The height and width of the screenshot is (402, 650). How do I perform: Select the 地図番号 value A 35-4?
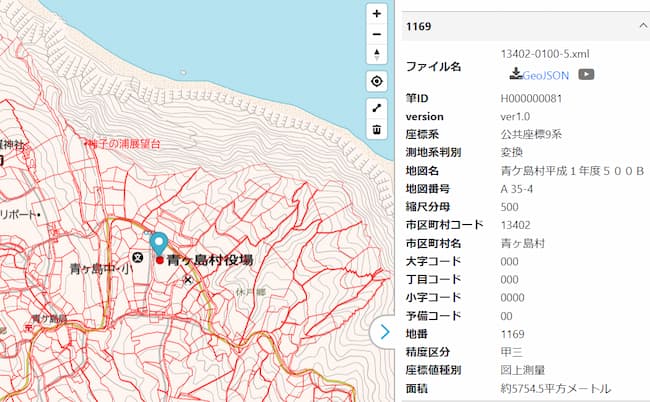coord(517,189)
